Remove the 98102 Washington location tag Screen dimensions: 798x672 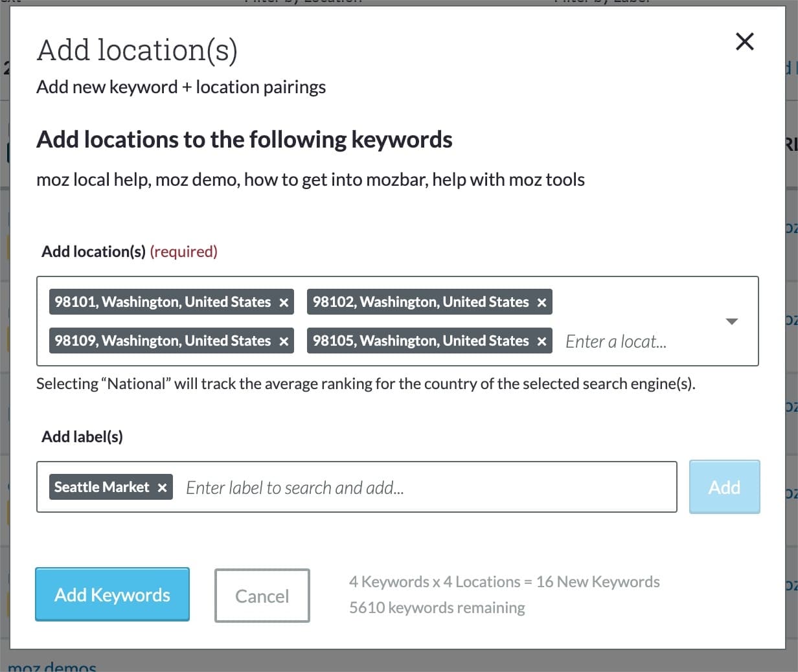click(x=541, y=302)
